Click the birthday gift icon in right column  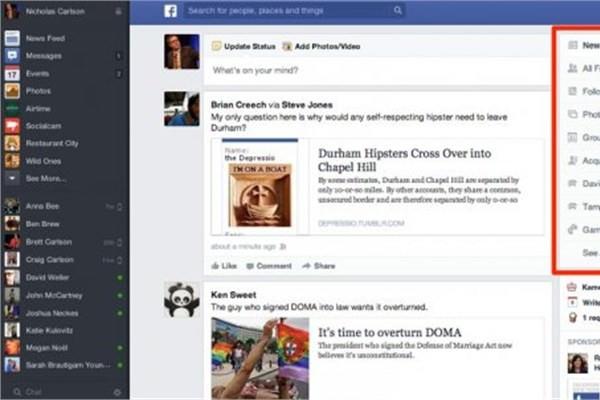point(572,287)
